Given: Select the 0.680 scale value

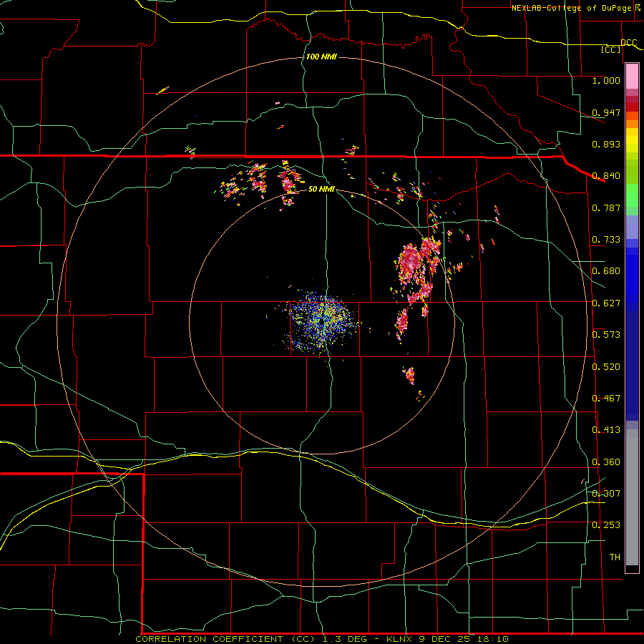Looking at the screenshot, I should point(606,270).
